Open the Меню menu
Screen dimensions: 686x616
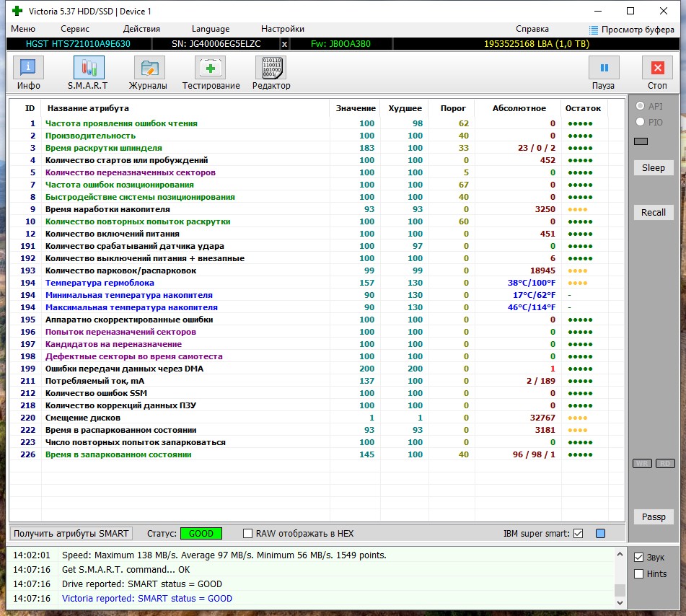(x=23, y=29)
